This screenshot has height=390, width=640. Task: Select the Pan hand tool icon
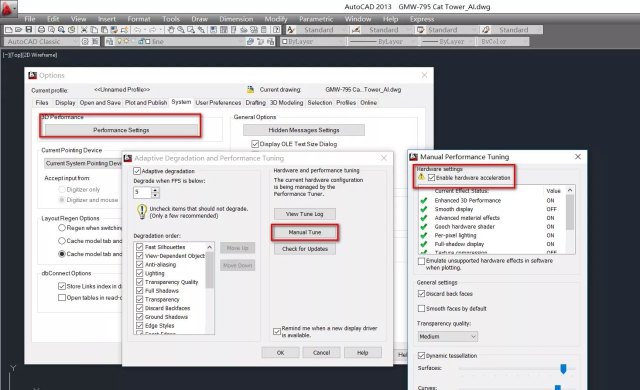[x=171, y=30]
